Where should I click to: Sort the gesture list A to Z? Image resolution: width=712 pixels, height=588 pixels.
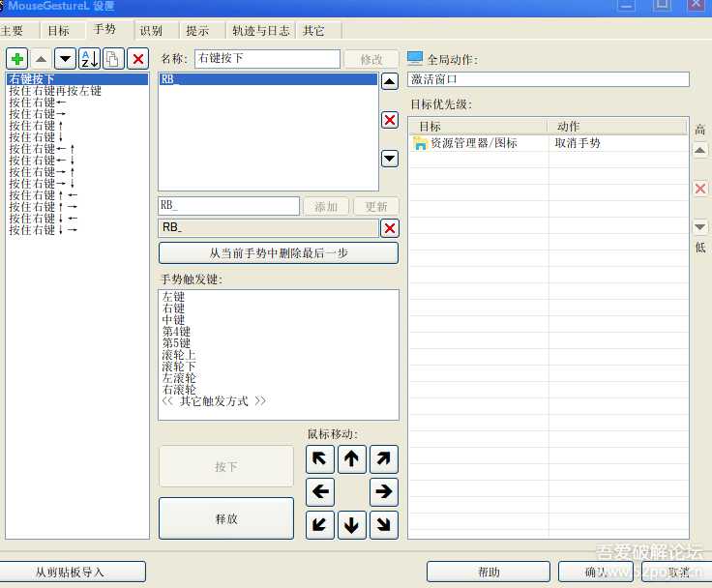click(89, 59)
